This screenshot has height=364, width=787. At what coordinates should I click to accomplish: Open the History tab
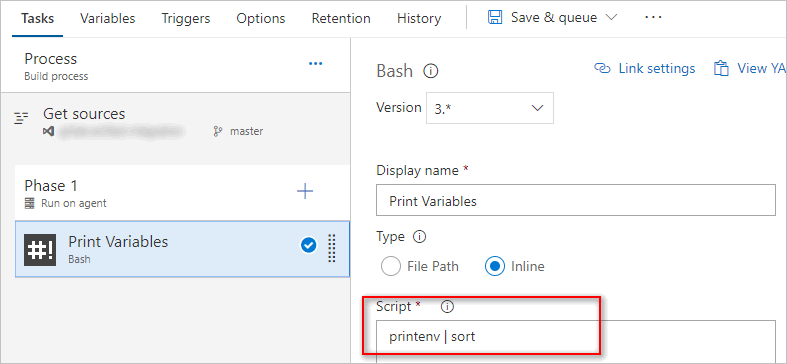click(x=419, y=19)
